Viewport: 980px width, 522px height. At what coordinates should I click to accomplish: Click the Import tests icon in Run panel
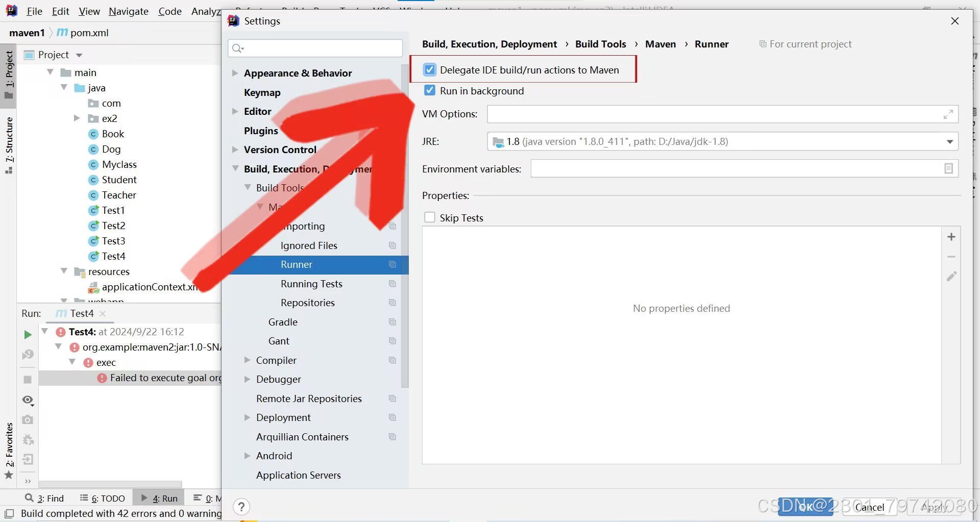coord(28,459)
